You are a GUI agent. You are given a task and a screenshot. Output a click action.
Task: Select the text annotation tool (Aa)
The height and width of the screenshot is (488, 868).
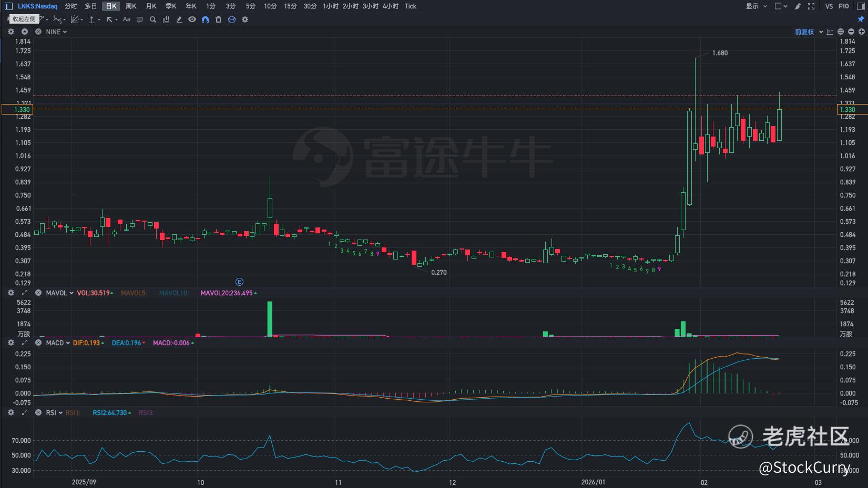point(127,19)
